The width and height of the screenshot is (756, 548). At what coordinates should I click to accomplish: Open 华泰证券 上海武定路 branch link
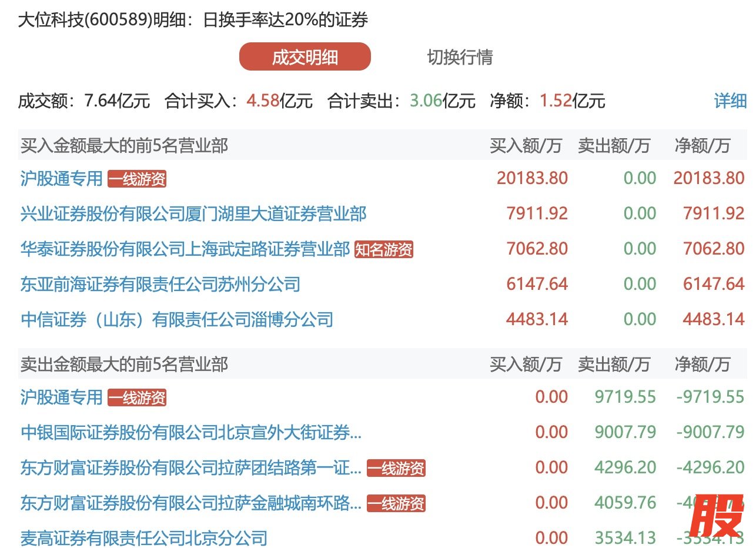tap(185, 249)
